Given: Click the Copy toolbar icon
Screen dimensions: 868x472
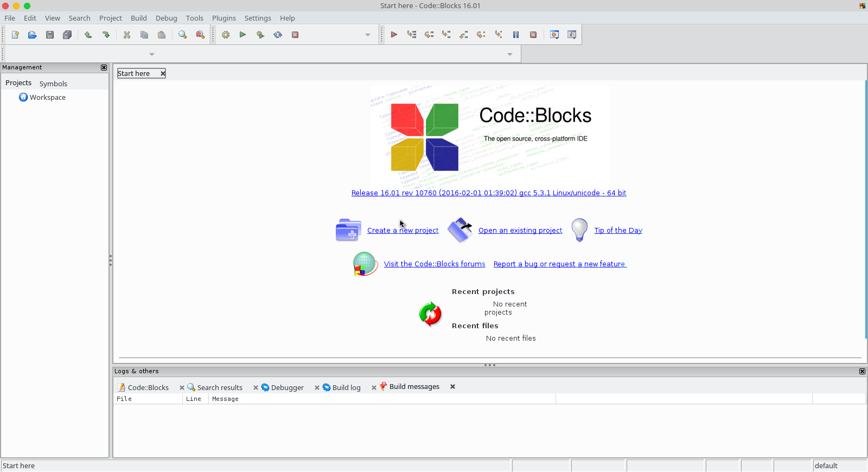Looking at the screenshot, I should tap(144, 35).
